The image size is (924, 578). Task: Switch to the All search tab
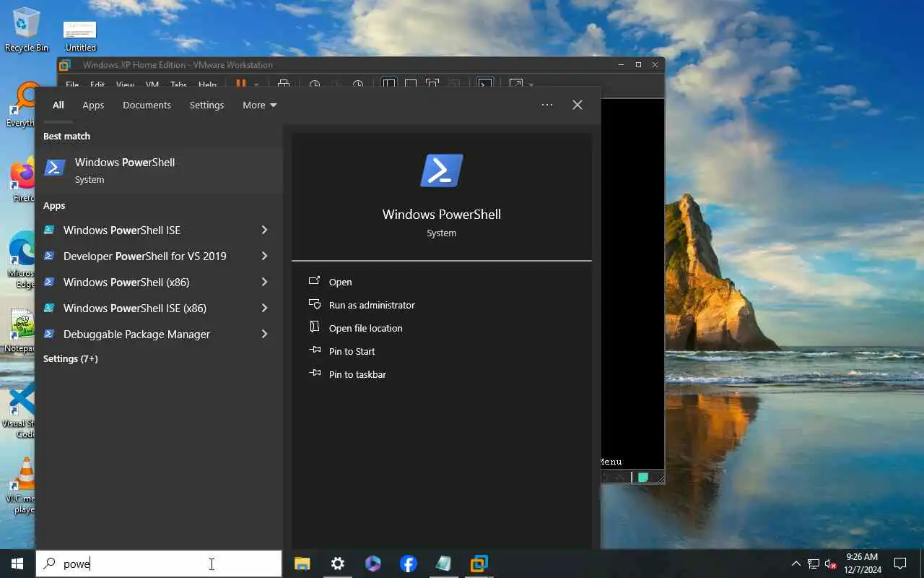(58, 105)
